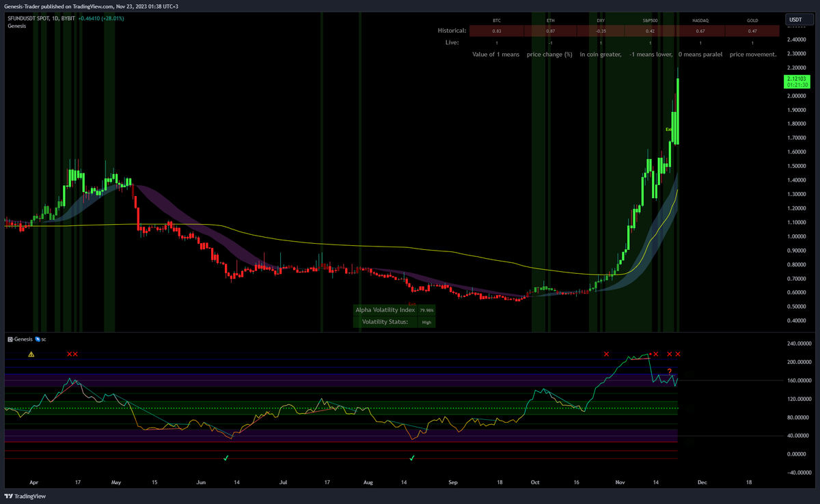
Task: Click the Aug date on time axis
Action: [x=368, y=482]
